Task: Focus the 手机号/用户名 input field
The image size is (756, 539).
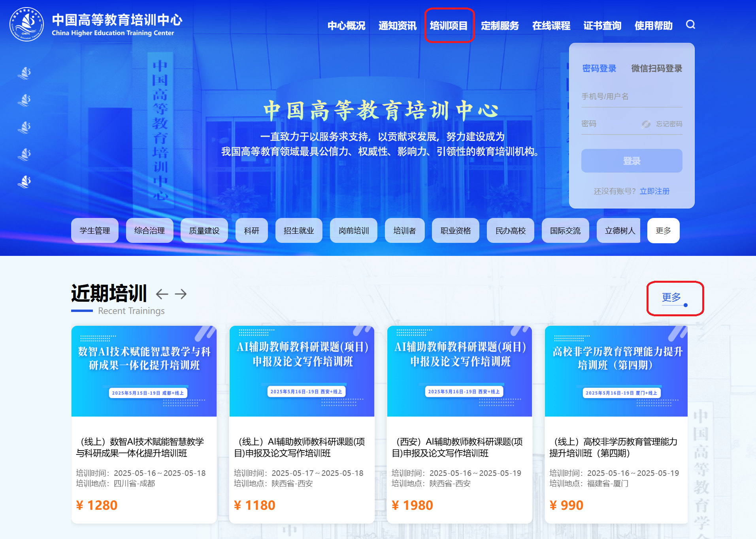Action: [632, 96]
